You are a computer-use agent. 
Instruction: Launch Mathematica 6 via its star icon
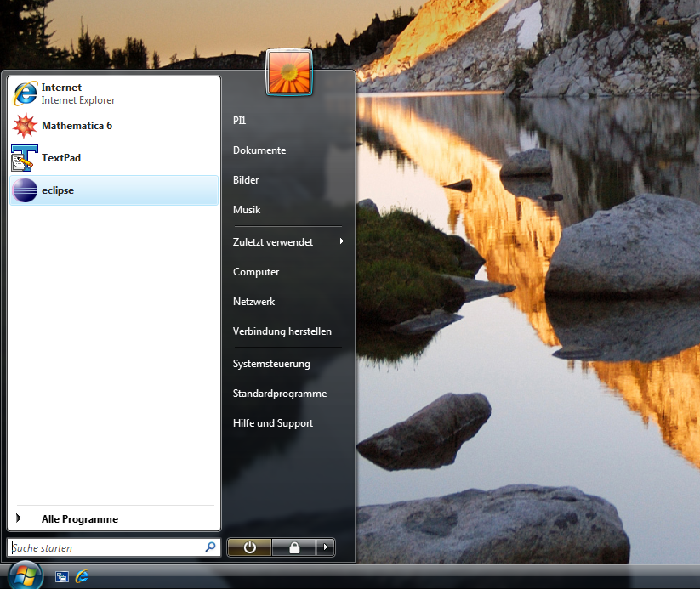click(x=25, y=126)
